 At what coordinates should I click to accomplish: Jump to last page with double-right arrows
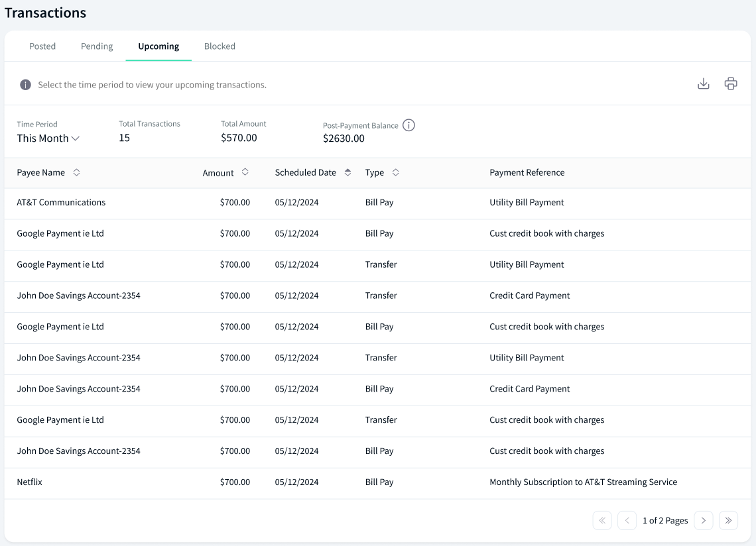[x=728, y=520]
